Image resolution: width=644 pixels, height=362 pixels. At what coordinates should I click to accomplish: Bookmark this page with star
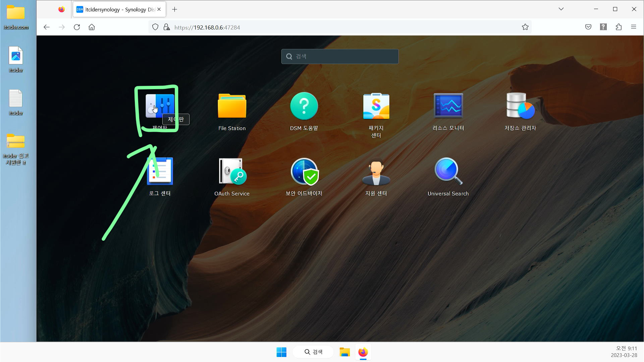pos(525,27)
